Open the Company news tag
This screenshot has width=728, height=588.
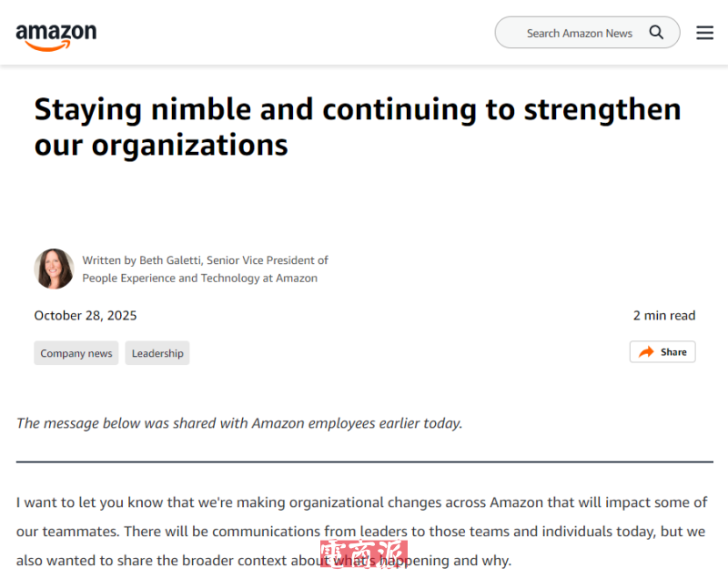76,353
